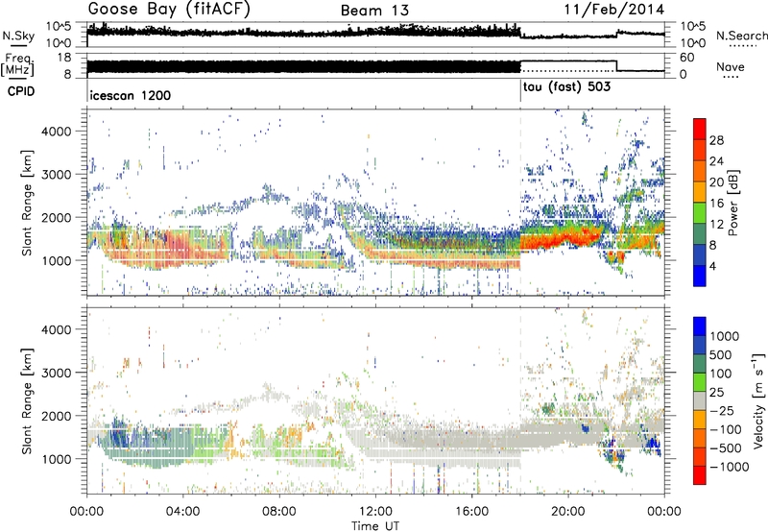Click the "-25" label on Velocity colorbar
Screen dimensions: 768x532
(x=722, y=411)
